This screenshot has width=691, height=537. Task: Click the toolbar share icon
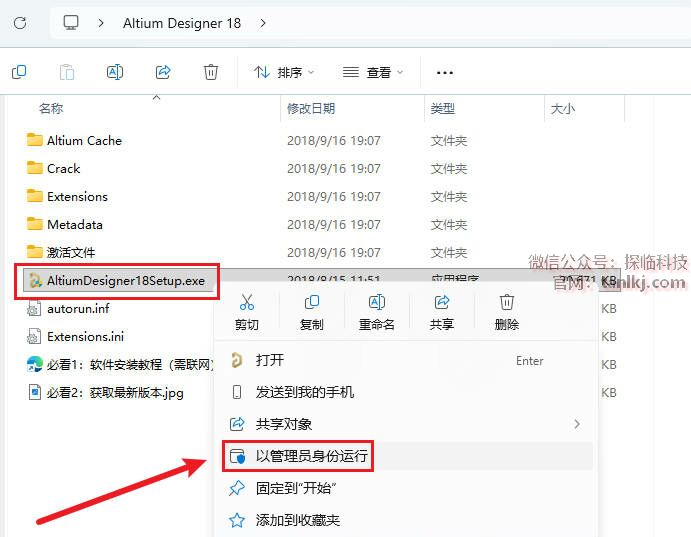[x=163, y=72]
